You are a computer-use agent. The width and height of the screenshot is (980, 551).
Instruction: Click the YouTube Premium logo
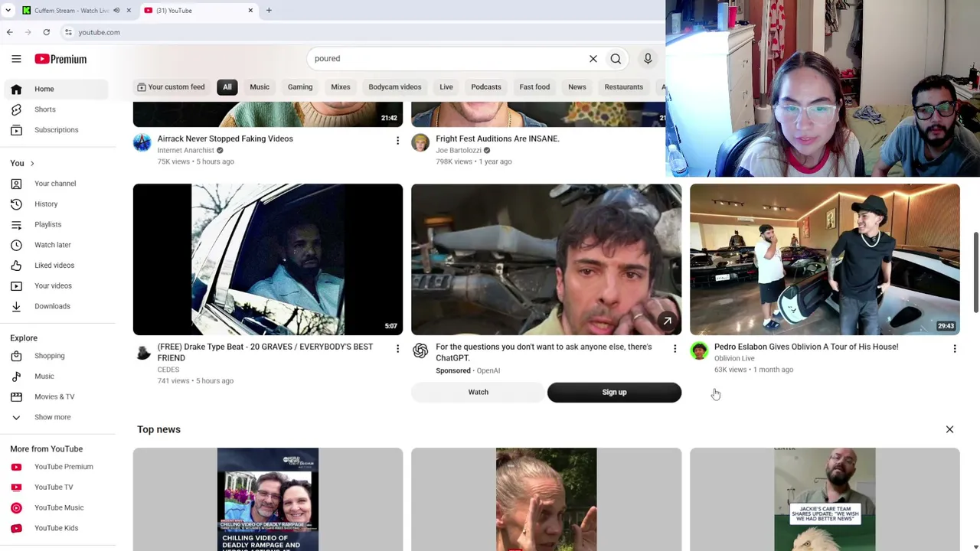[x=60, y=59]
